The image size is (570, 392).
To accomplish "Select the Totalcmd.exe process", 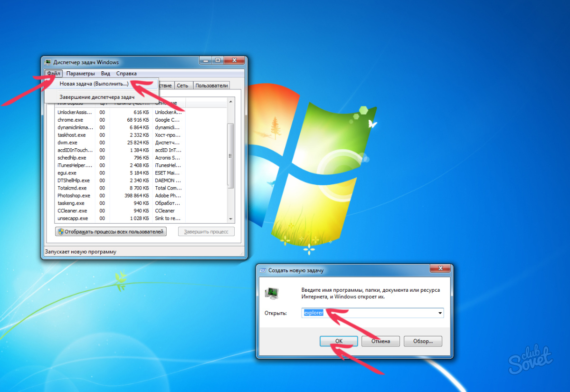I will click(x=141, y=188).
